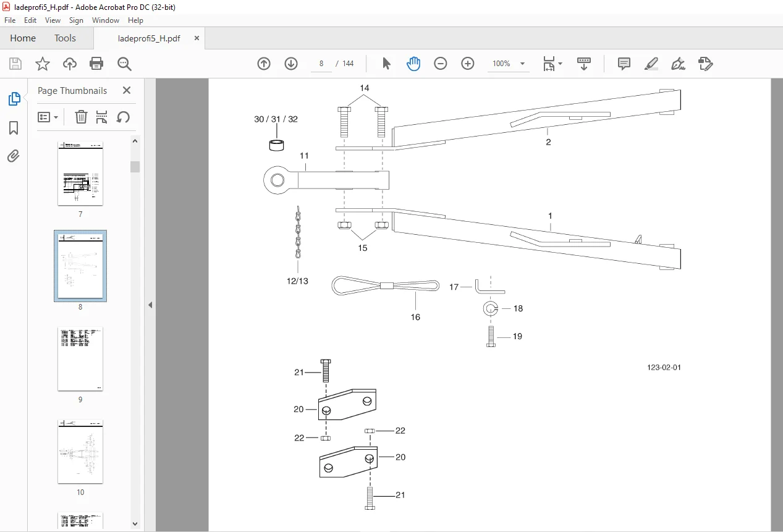The image size is (783, 532).
Task: Open the Sign document pen icon
Action: click(678, 64)
